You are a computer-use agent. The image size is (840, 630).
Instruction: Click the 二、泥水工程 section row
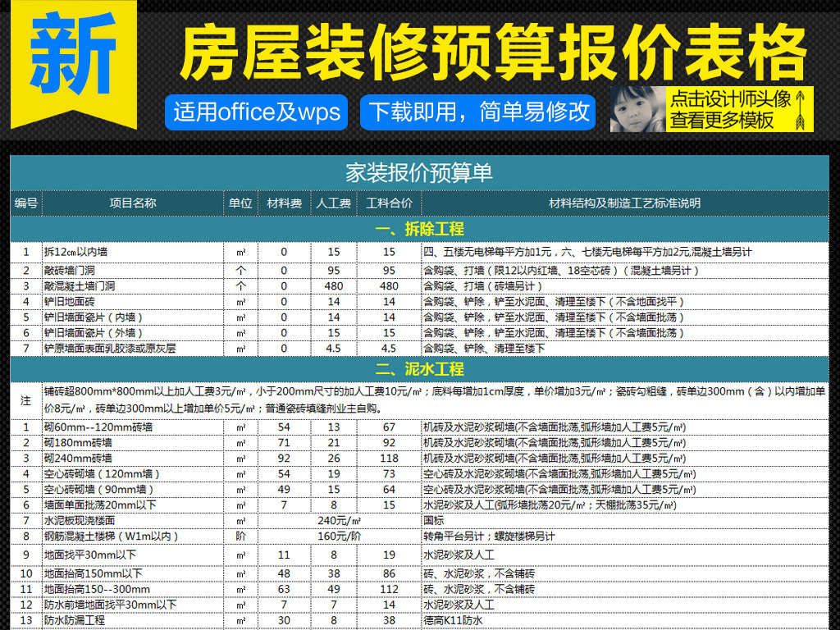(419, 369)
